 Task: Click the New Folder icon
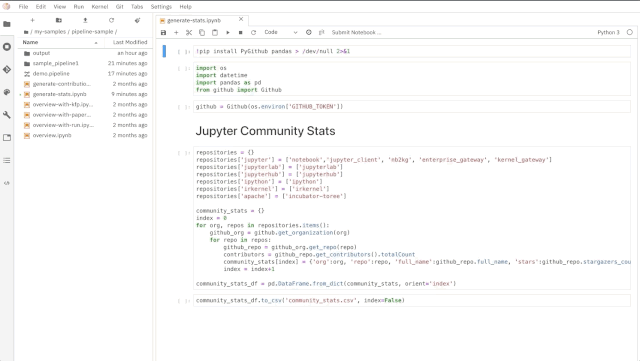59,20
